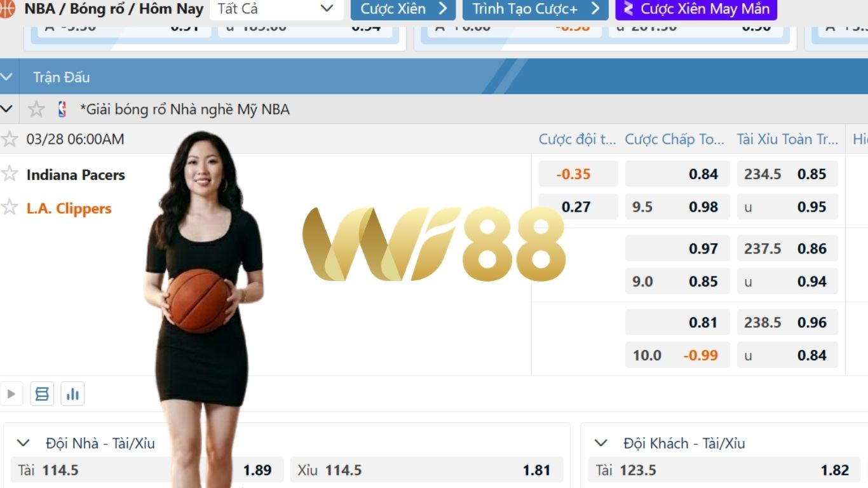Toggle star beside 03/28 06:00AM match
868x488 pixels.
click(9, 139)
